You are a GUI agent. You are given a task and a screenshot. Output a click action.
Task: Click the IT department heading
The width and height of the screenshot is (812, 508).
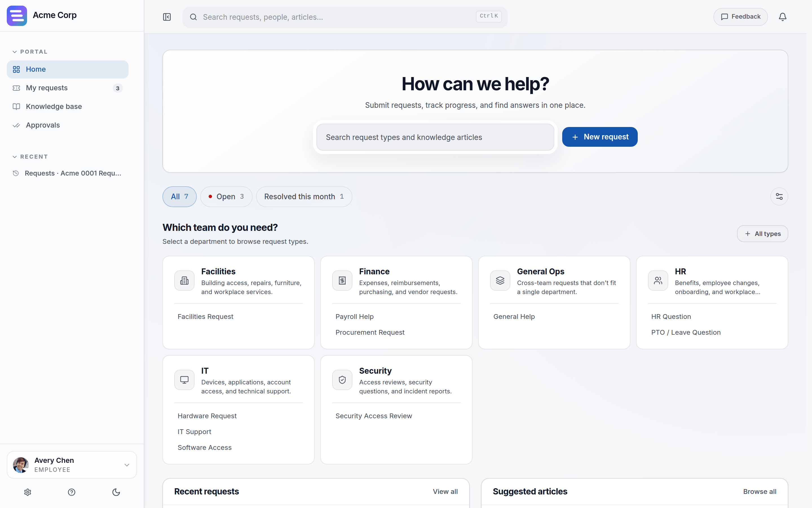tap(205, 371)
